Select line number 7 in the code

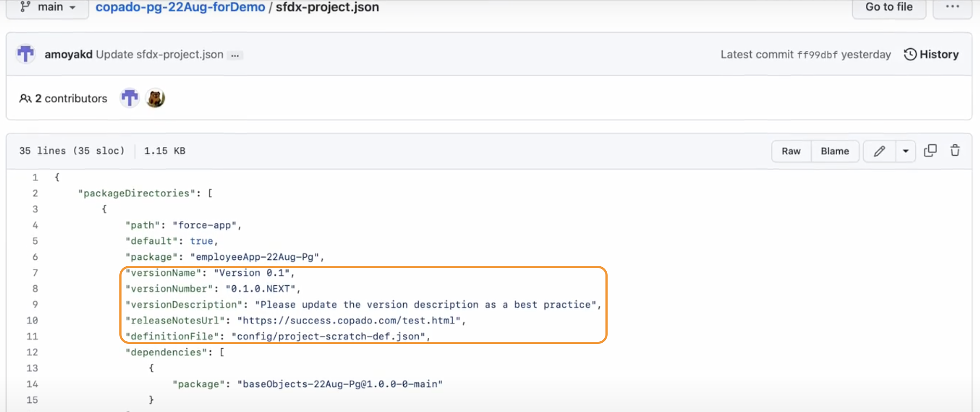pos(35,273)
